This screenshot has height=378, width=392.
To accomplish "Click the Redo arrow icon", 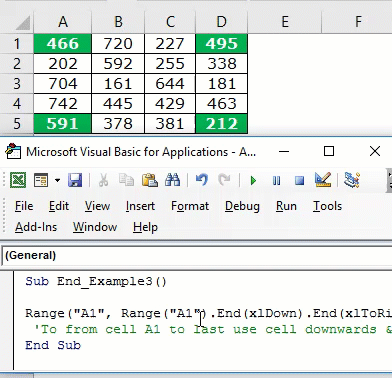I will coord(224,181).
